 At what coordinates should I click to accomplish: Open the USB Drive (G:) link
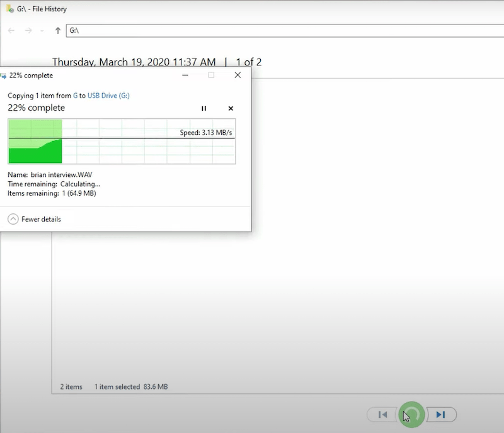(108, 96)
